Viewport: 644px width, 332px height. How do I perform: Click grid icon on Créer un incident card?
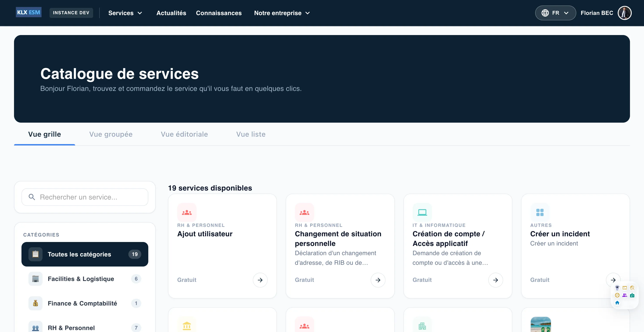click(x=540, y=212)
